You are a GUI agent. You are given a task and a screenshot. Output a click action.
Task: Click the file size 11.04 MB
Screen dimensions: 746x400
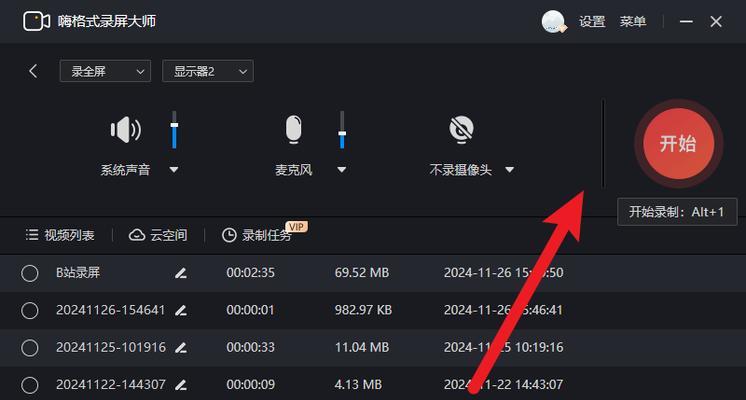click(362, 347)
